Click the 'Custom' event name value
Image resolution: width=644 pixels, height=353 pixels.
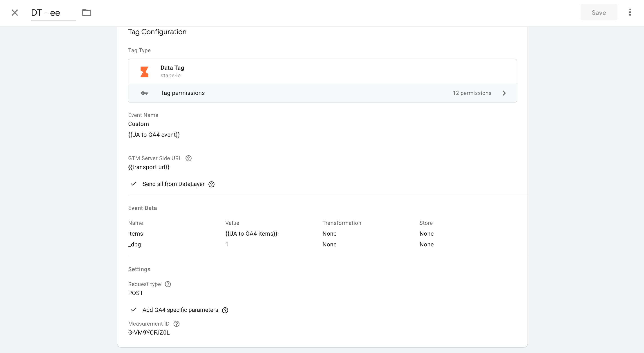[139, 124]
